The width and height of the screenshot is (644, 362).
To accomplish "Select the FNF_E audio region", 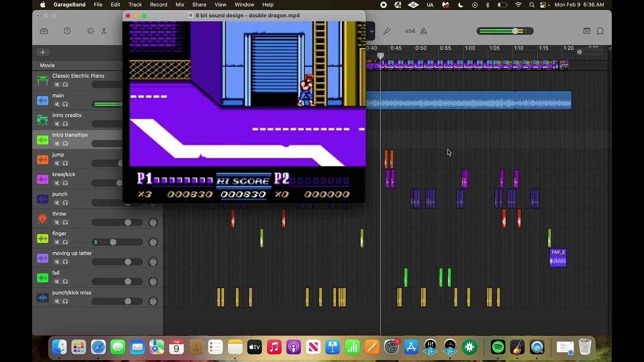I will pos(558,258).
